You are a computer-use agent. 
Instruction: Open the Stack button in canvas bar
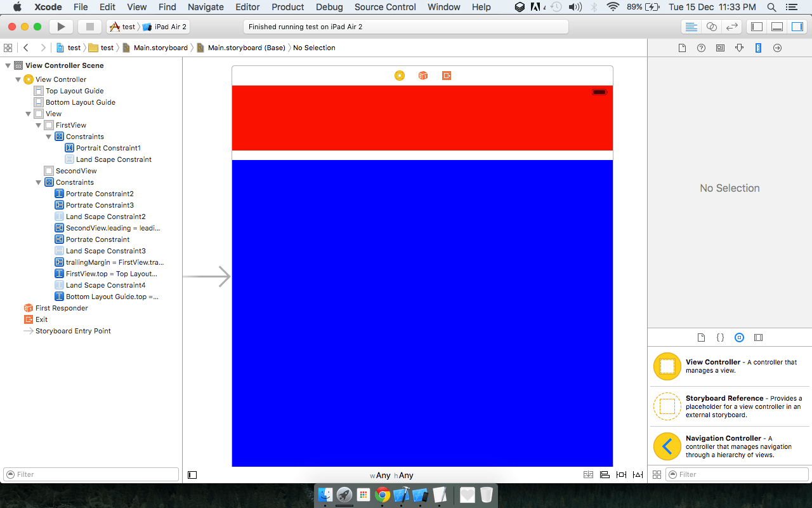tap(588, 475)
